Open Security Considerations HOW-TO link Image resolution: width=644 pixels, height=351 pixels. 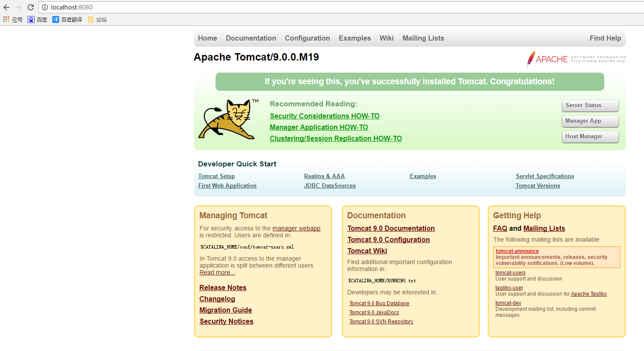coord(325,116)
